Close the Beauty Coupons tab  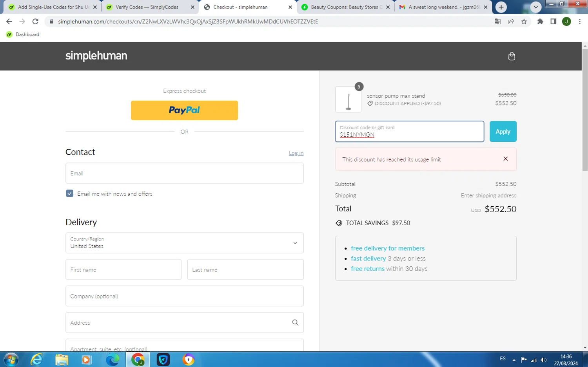click(388, 7)
